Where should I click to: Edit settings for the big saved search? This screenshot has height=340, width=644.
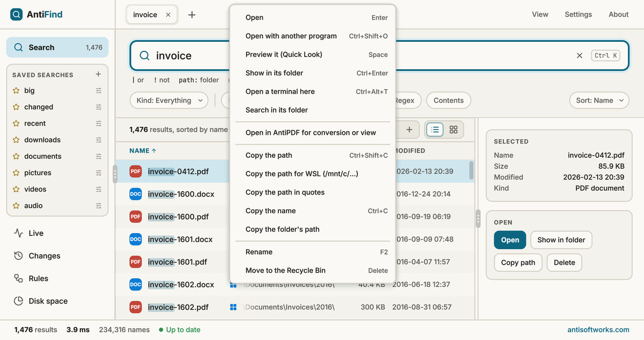click(99, 90)
